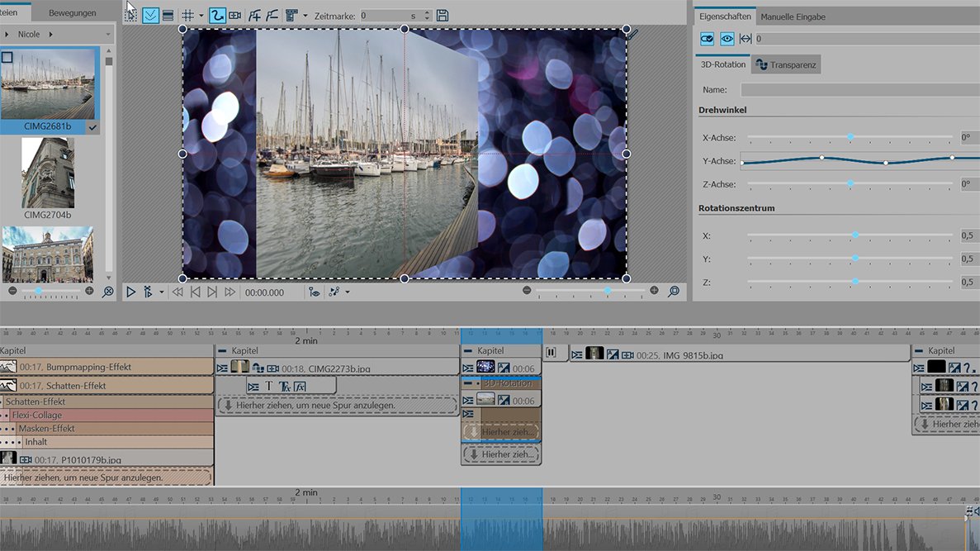Adjust the X-Achse rotation slider handle

click(x=850, y=137)
